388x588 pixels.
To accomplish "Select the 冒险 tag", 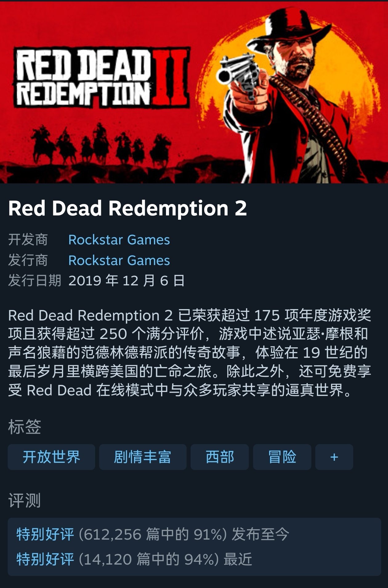I will [282, 457].
